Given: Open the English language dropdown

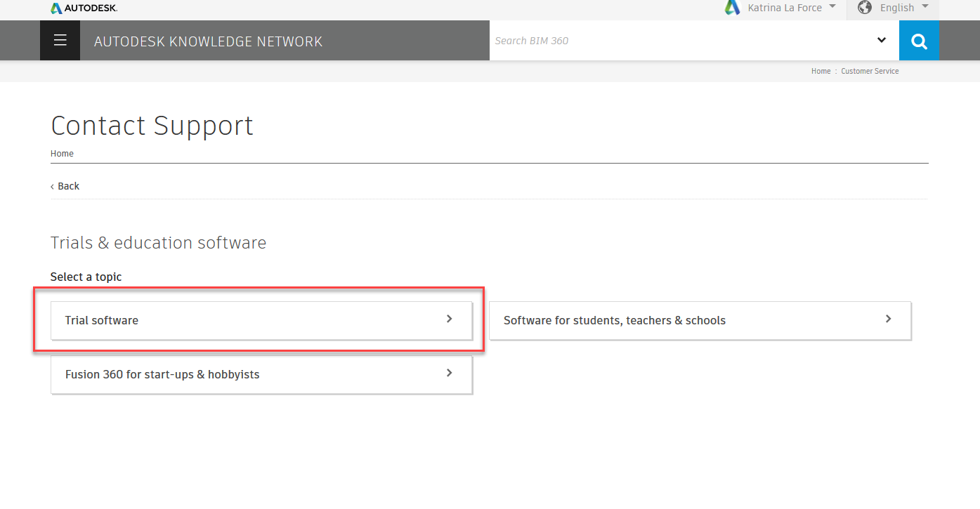Looking at the screenshot, I should click(925, 8).
